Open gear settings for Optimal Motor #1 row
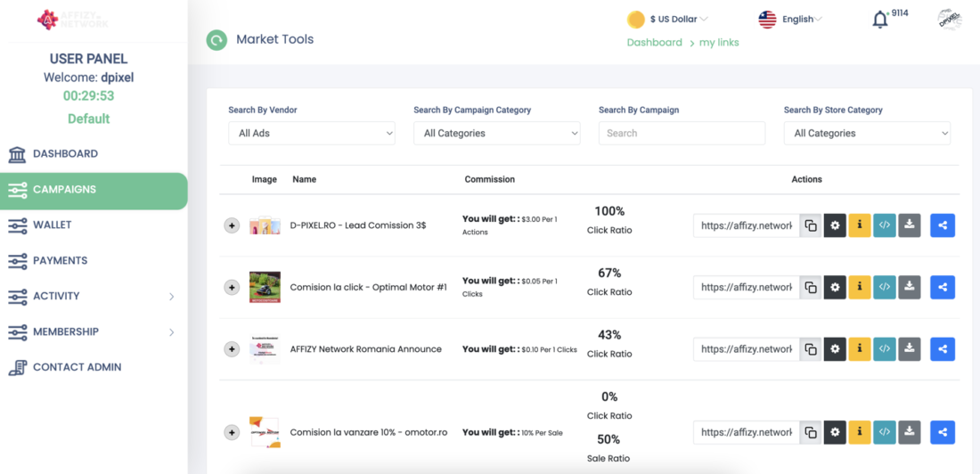This screenshot has height=474, width=980. [x=835, y=288]
